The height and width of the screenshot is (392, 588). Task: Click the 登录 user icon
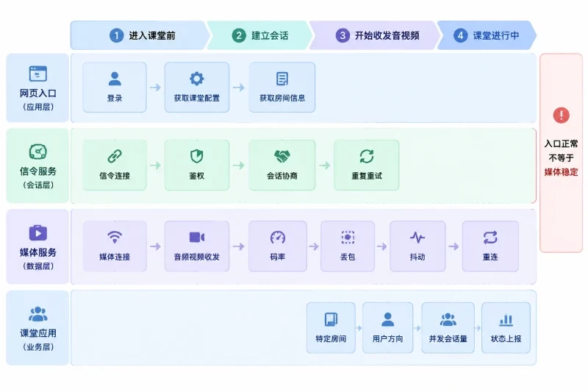(115, 79)
